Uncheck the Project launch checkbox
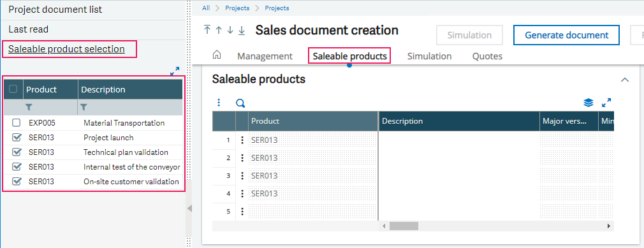 point(17,137)
